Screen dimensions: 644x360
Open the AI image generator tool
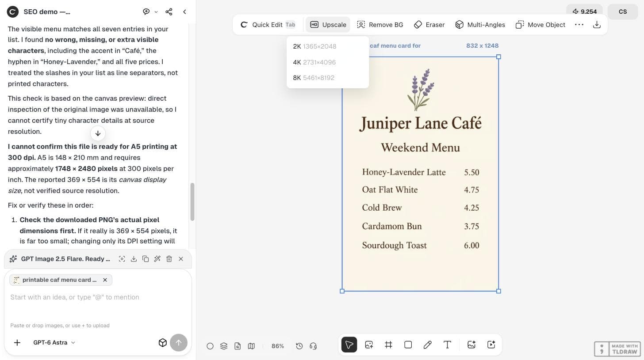471,345
